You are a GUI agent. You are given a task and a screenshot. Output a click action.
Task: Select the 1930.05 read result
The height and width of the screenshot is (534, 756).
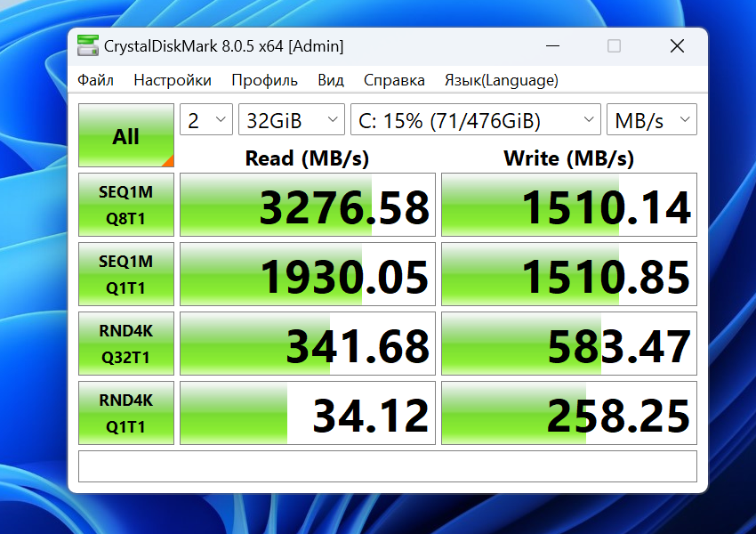308,274
